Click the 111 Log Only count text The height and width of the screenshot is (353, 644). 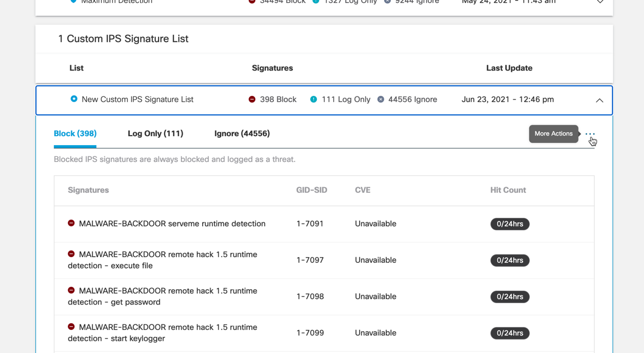click(346, 99)
